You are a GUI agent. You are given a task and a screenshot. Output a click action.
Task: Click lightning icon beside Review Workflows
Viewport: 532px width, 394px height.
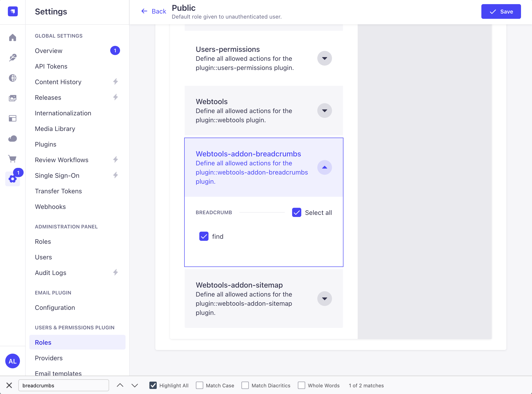click(x=115, y=160)
